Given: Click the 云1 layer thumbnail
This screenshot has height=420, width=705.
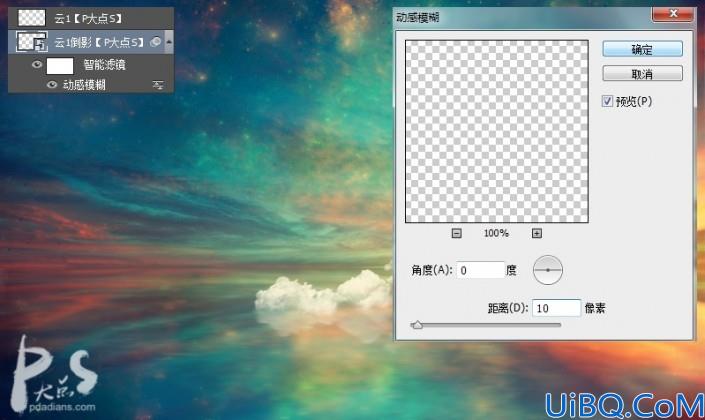Looking at the screenshot, I should tap(31, 18).
